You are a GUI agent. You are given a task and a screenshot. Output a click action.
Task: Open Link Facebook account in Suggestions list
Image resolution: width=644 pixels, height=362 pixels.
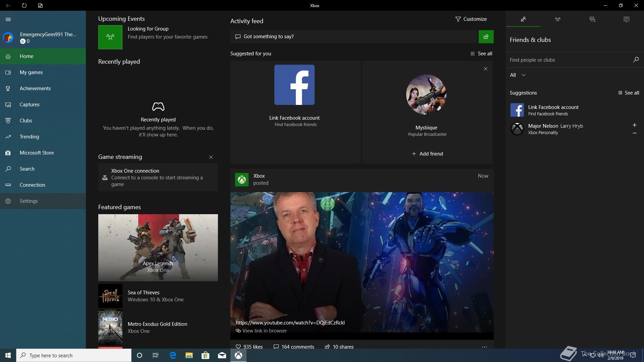pos(575,110)
